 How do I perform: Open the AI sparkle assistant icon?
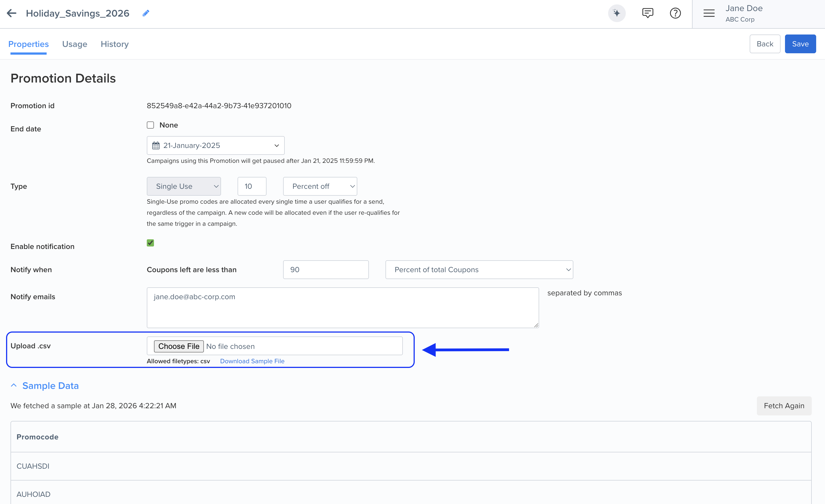(x=616, y=13)
